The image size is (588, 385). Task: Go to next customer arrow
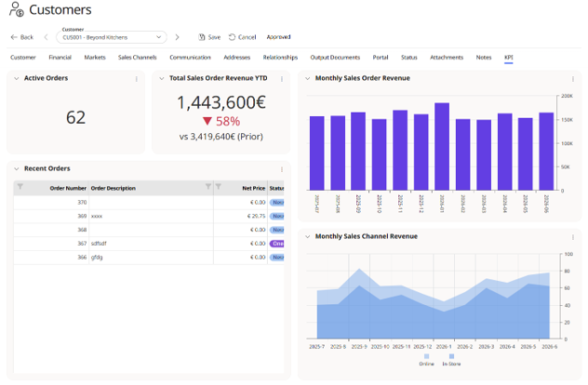pyautogui.click(x=177, y=37)
